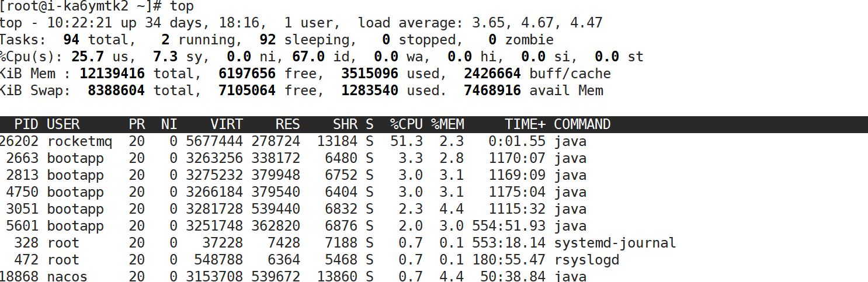Select PID 2813 in the process list
The width and height of the screenshot is (868, 282).
click(x=23, y=175)
